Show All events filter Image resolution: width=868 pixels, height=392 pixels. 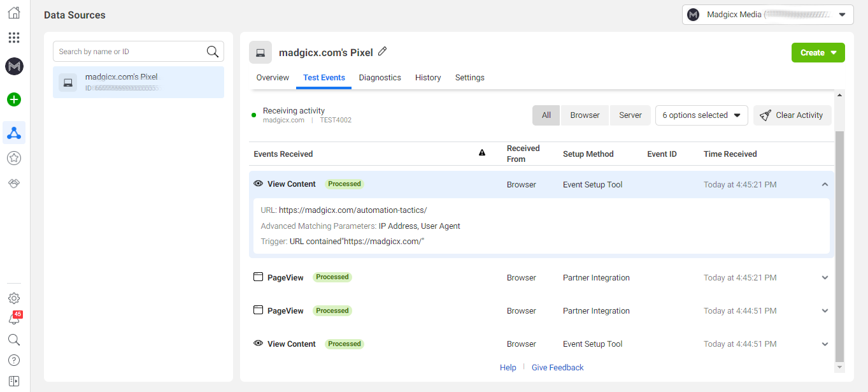546,115
